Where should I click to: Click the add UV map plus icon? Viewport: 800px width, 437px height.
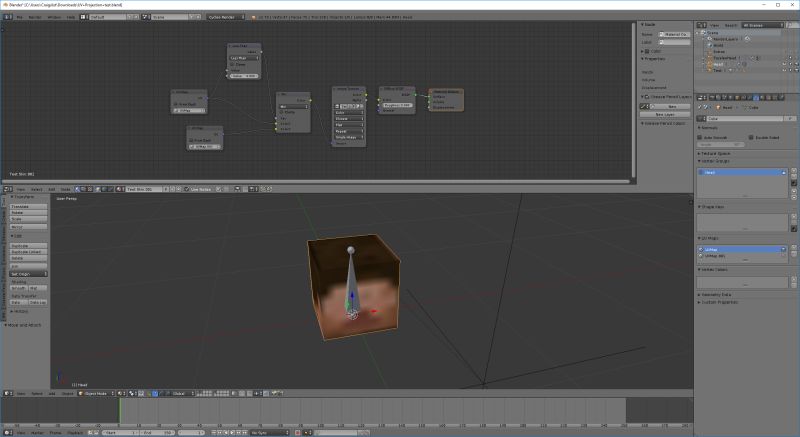(794, 247)
